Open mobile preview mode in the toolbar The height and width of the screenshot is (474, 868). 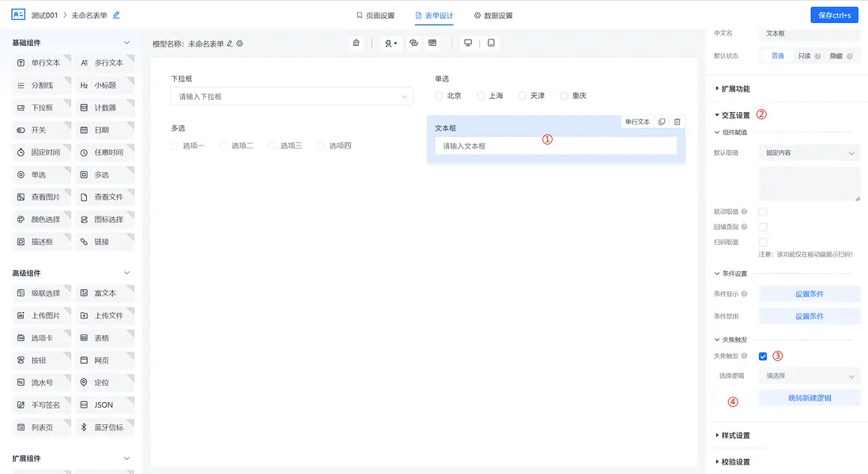[492, 43]
